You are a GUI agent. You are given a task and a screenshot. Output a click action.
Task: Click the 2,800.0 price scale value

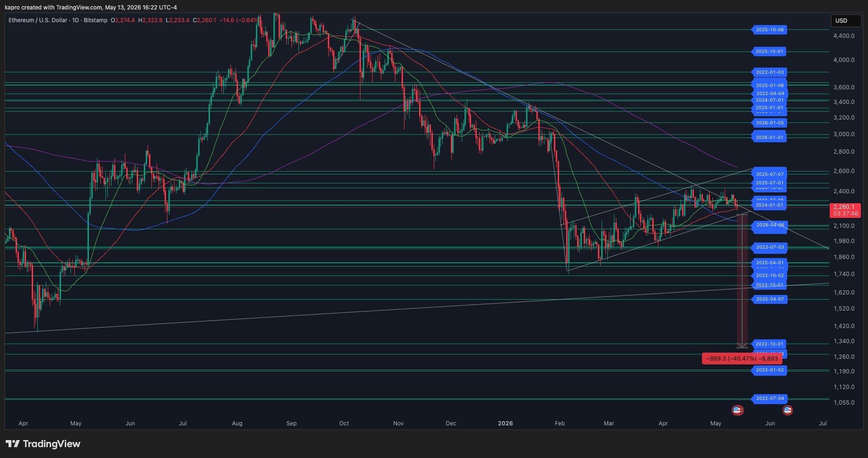[x=844, y=152]
